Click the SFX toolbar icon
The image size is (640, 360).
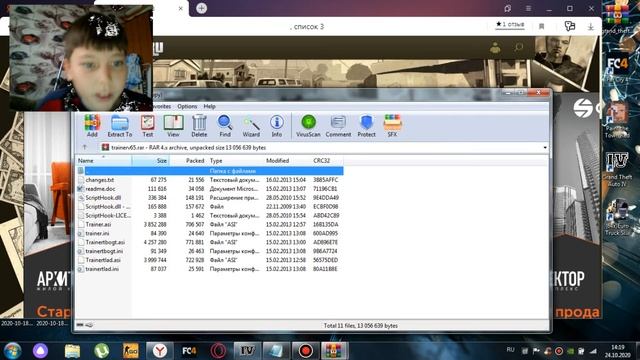[x=392, y=126]
